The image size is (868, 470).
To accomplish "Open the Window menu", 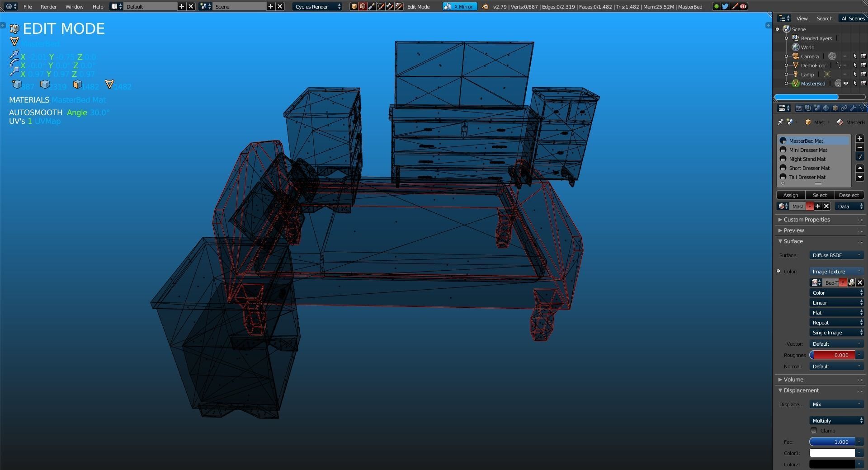I will click(x=74, y=7).
